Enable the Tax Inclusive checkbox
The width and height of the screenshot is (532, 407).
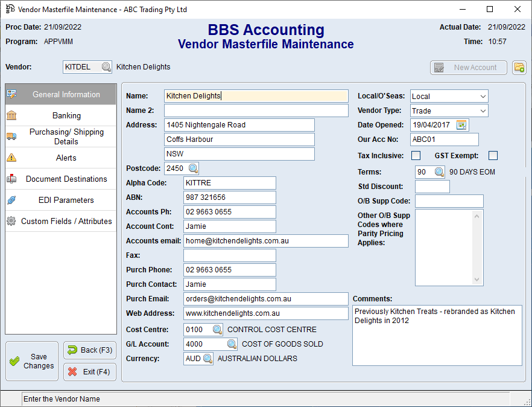coord(416,156)
